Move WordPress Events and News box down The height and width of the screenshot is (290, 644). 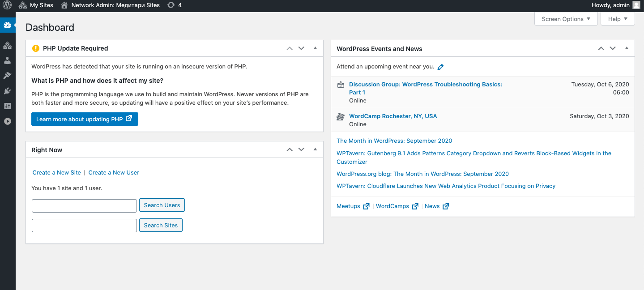pyautogui.click(x=613, y=48)
